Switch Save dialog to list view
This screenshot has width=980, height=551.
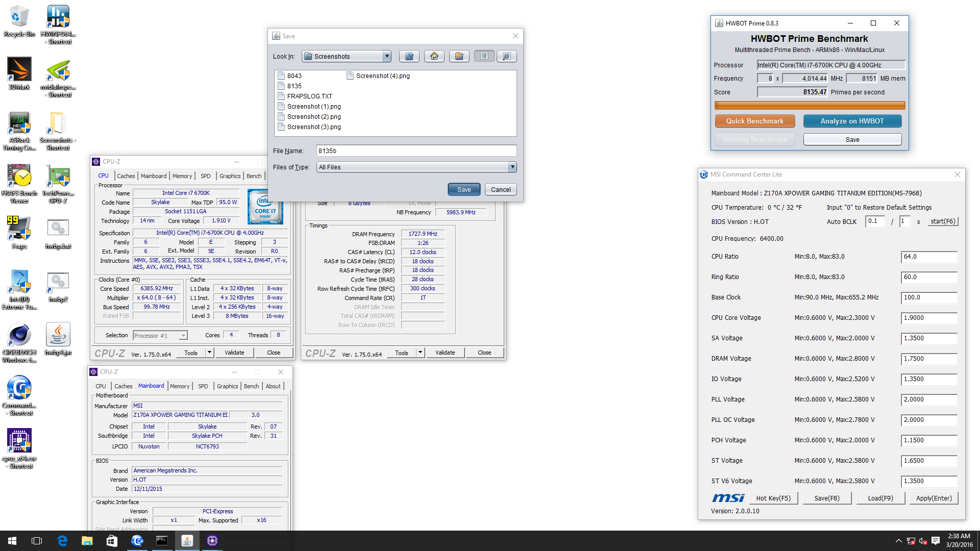pos(484,56)
